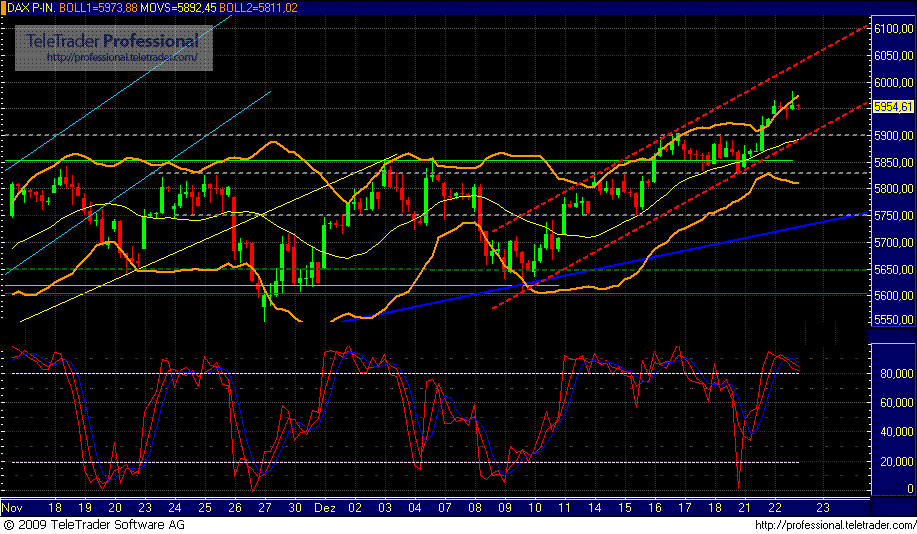Select the 6050,00 price axis label
Screen dimensions: 917x534
click(894, 56)
